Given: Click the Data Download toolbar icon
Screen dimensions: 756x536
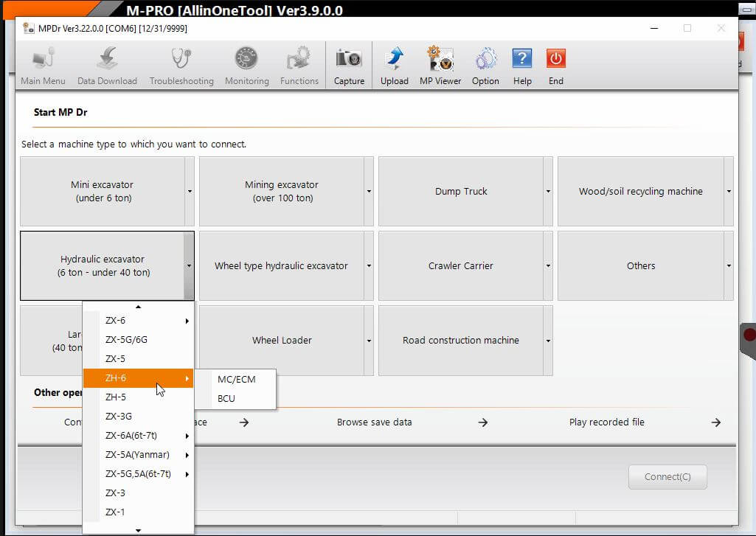Looking at the screenshot, I should 107,60.
